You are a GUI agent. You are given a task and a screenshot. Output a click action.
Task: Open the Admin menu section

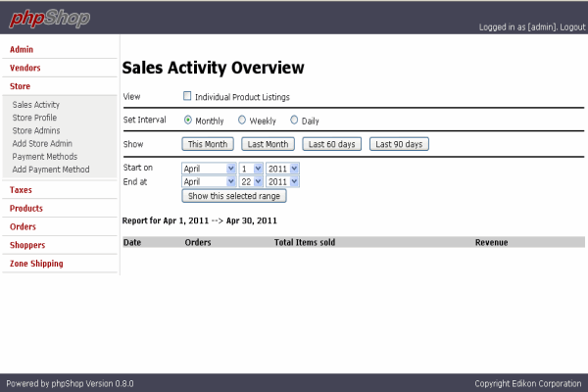pos(22,50)
